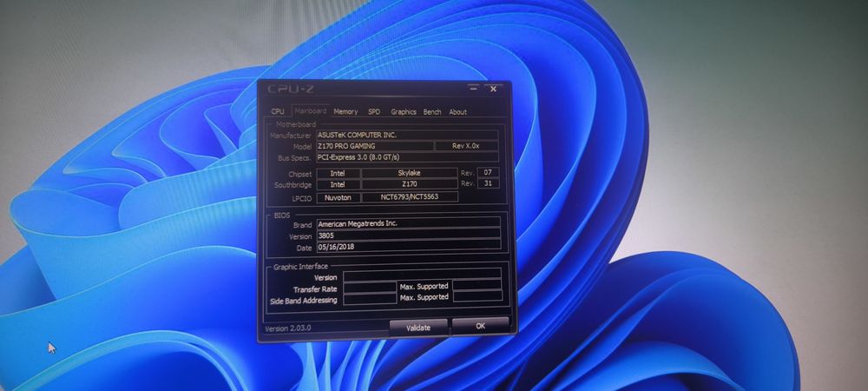Image resolution: width=868 pixels, height=391 pixels.
Task: Click the empty Side Band Addressing field
Action: pyautogui.click(x=370, y=299)
